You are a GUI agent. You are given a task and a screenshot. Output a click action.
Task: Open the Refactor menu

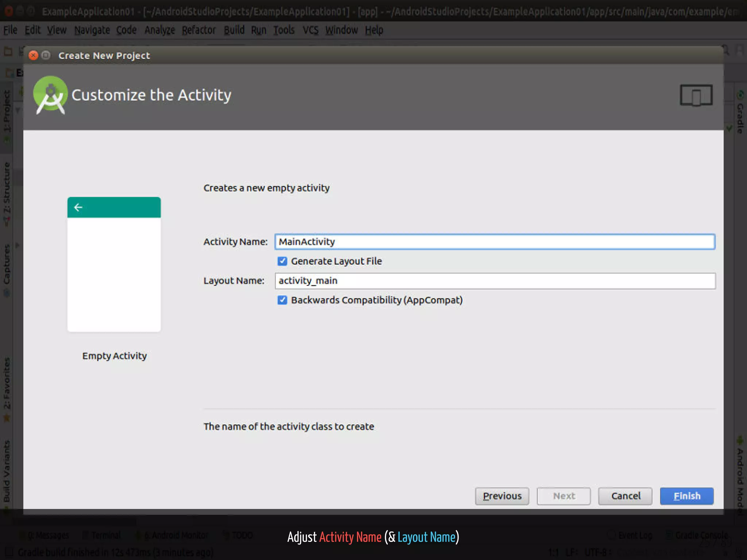coord(199,30)
